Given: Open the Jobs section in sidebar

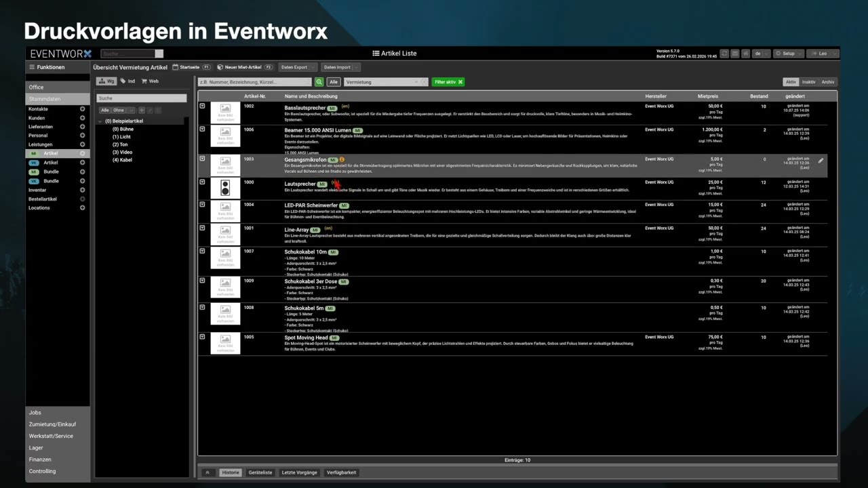Looking at the screenshot, I should (x=58, y=412).
